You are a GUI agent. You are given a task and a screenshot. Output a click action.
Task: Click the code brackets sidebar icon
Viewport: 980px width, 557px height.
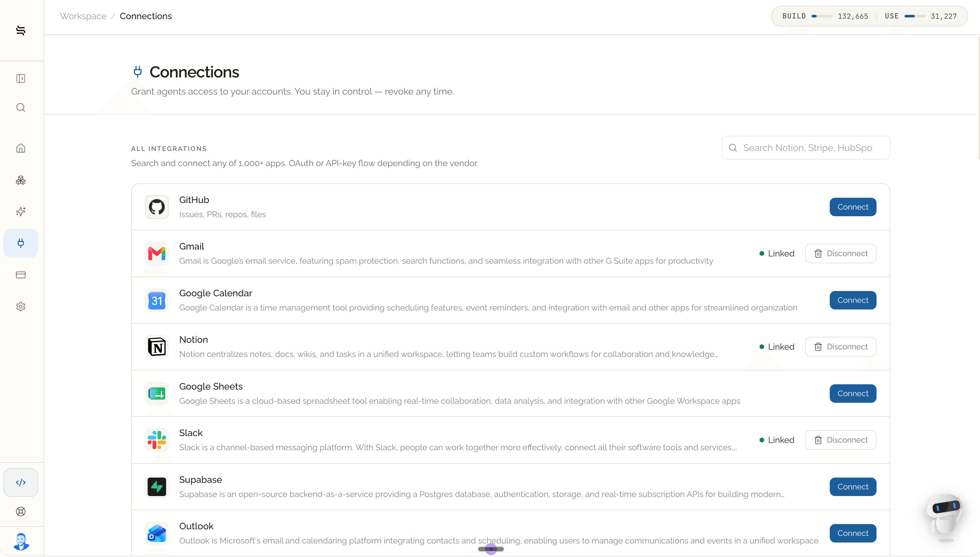point(21,483)
